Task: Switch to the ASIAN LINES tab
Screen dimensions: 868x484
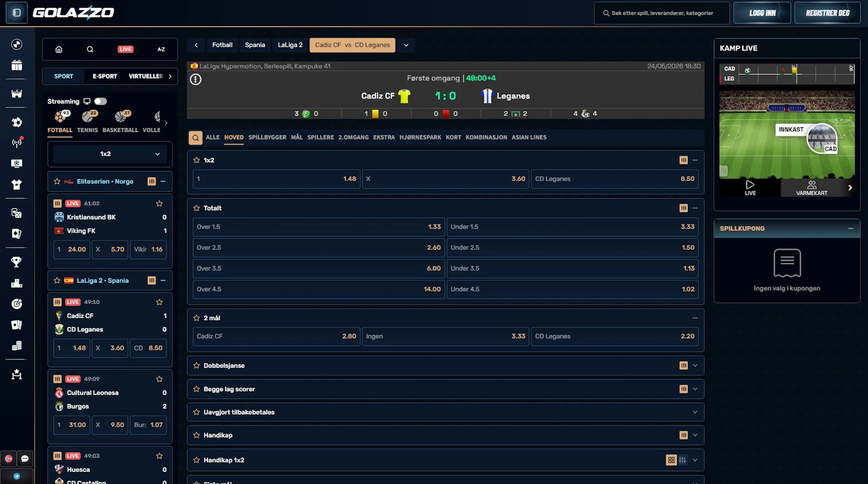Action: (x=529, y=138)
